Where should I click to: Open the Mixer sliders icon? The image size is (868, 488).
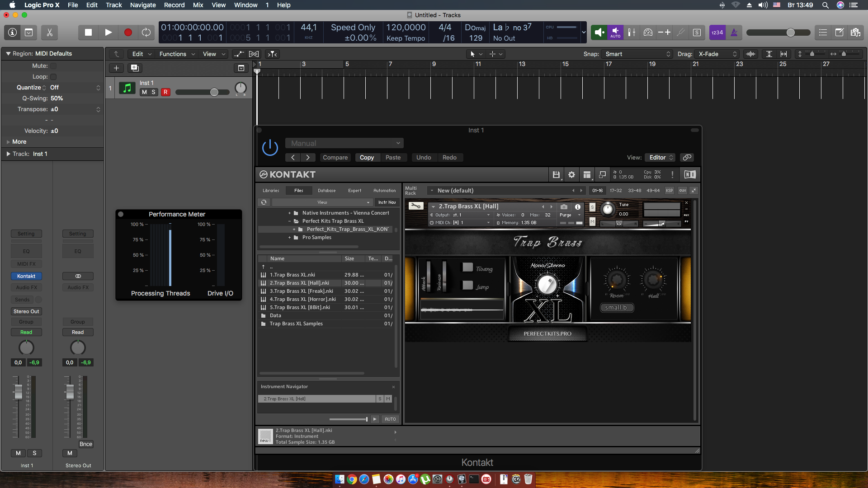[x=632, y=33]
